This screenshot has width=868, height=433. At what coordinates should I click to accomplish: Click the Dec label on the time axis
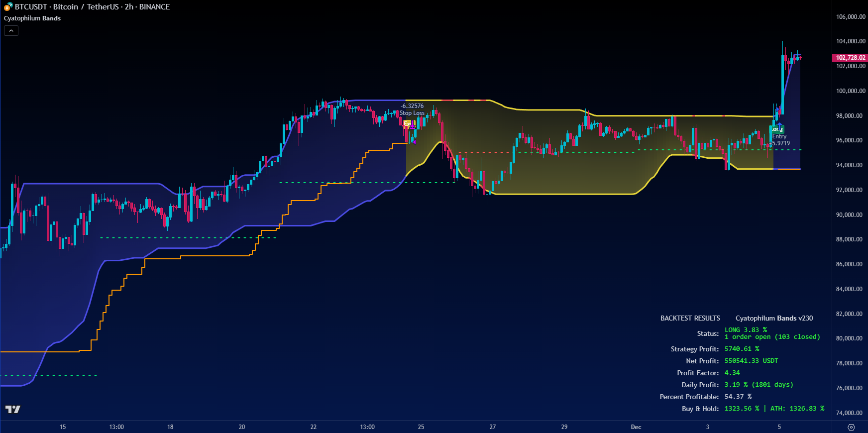[636, 427]
